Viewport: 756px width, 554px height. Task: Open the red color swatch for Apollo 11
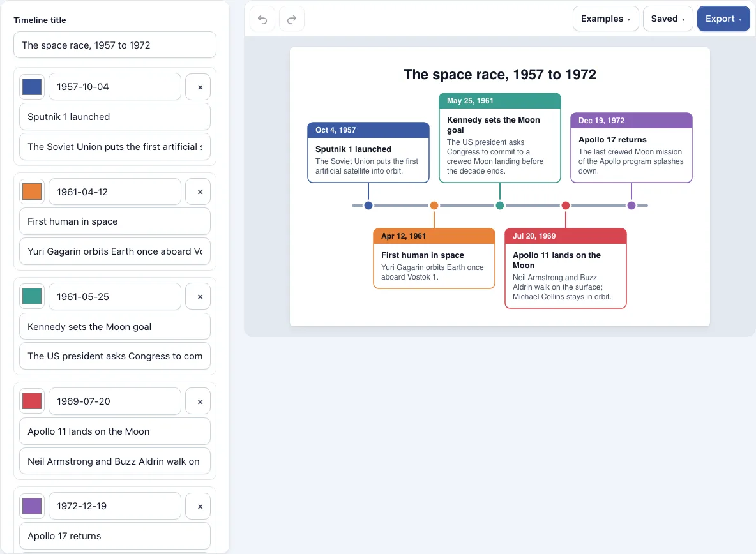pyautogui.click(x=32, y=401)
